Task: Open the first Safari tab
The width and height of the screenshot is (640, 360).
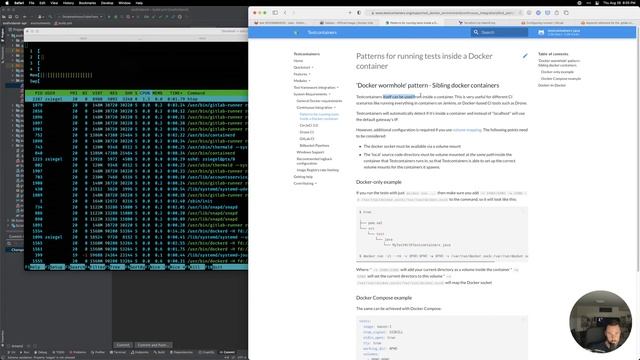Action: [x=282, y=23]
